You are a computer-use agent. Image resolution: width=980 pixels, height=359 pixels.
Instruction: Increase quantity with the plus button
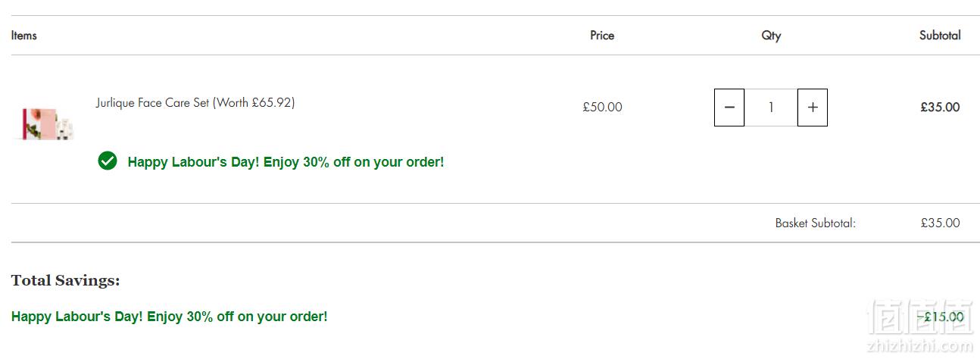click(813, 108)
